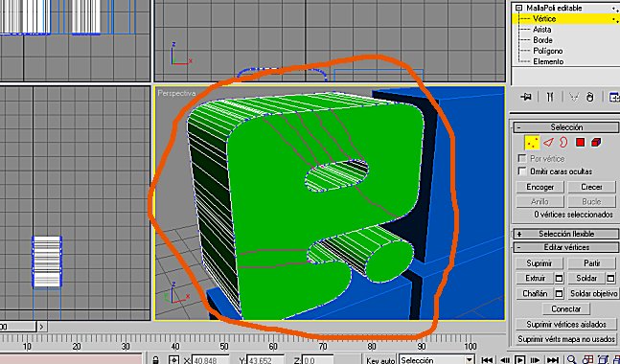Click Suprimir vértices aislados button
The width and height of the screenshot is (620, 364).
[565, 324]
